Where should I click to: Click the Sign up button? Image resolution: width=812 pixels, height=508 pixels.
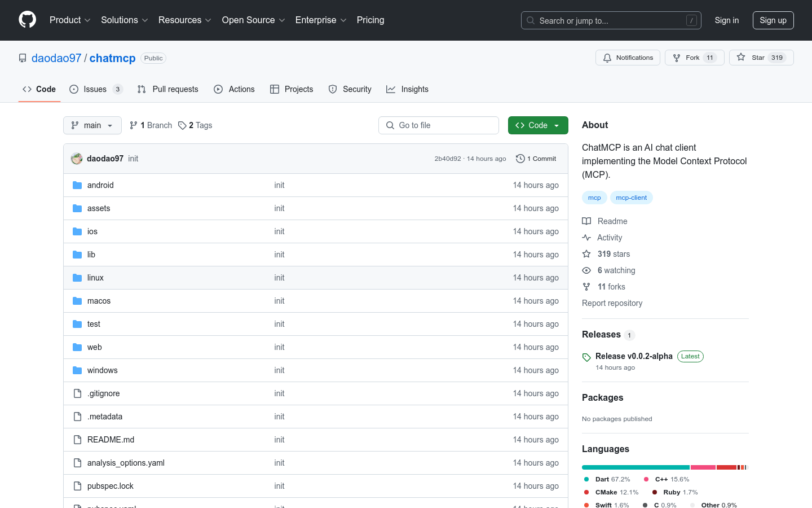773,20
